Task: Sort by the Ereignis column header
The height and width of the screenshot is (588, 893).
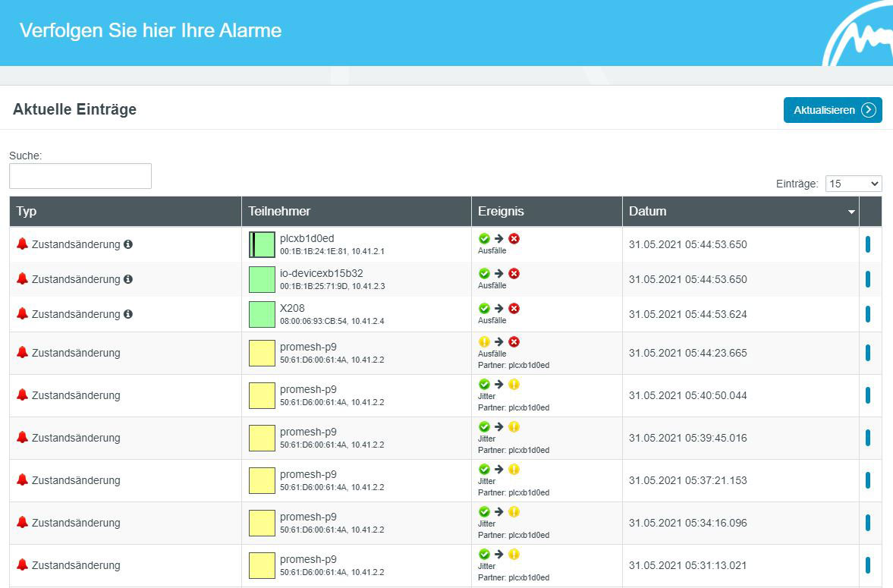Action: pos(501,212)
